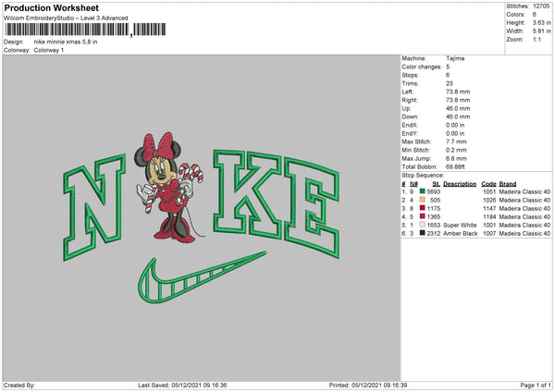Click the "Production Worksheet" title
The width and height of the screenshot is (555, 392).
click(51, 7)
